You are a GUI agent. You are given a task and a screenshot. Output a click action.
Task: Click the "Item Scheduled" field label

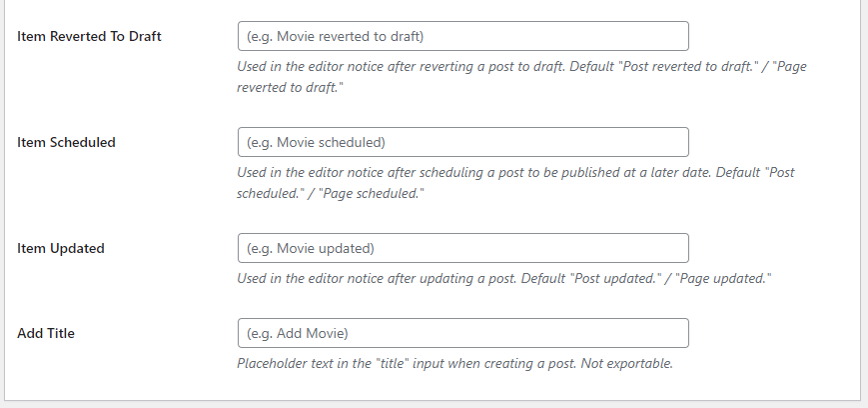67,142
